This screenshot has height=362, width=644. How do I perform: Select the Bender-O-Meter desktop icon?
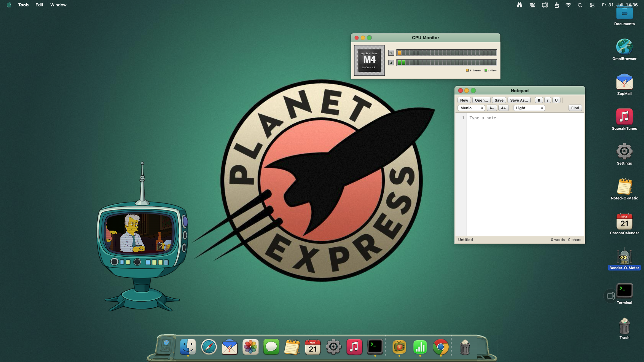pyautogui.click(x=624, y=259)
